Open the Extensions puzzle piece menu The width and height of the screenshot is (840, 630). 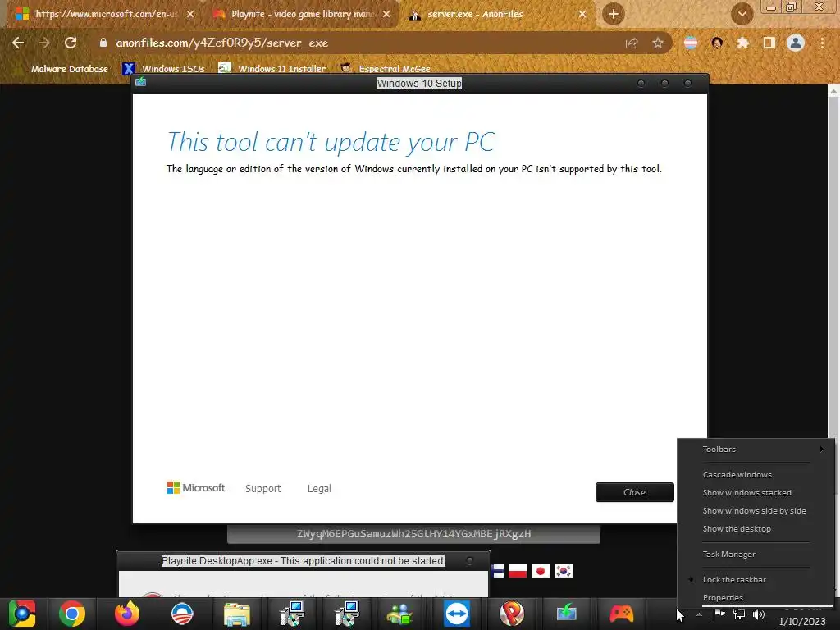tap(743, 43)
